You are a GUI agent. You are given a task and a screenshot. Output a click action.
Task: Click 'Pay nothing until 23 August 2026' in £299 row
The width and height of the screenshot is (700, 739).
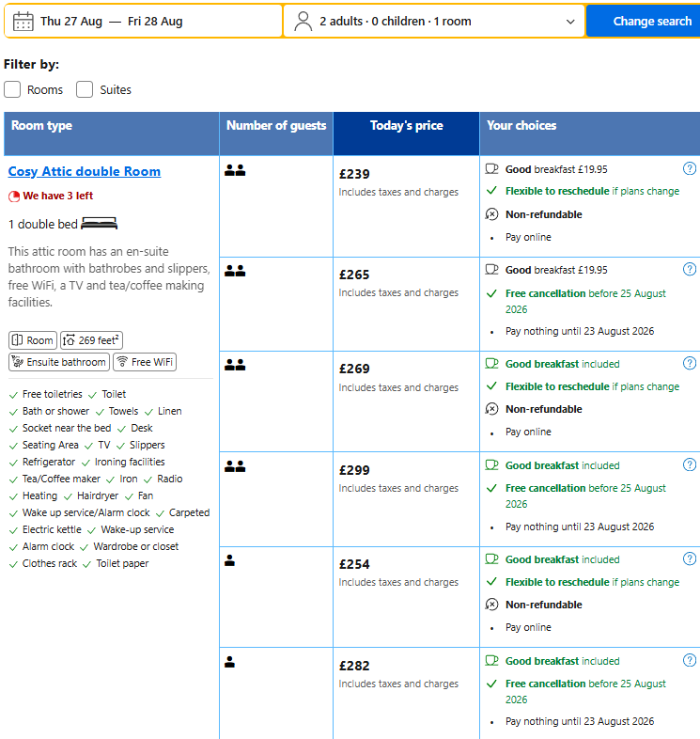point(580,527)
